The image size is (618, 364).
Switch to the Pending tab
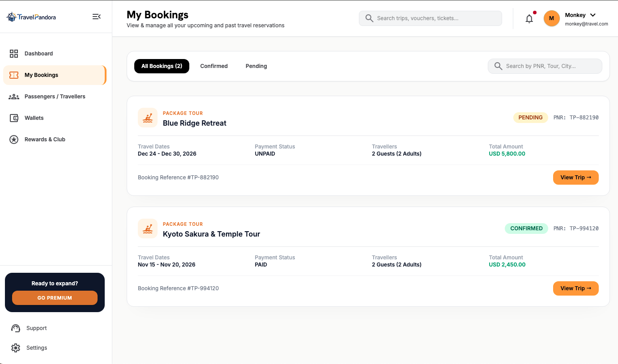pos(256,66)
